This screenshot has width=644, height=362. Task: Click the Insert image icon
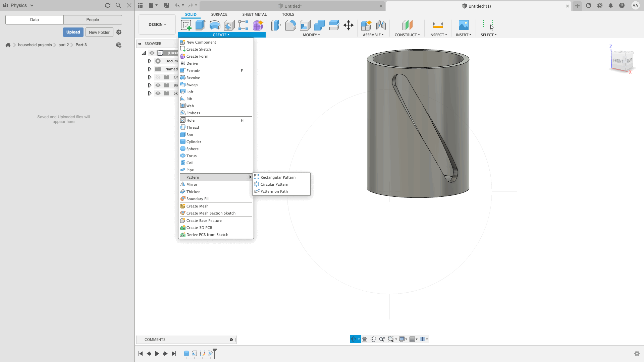463,25
